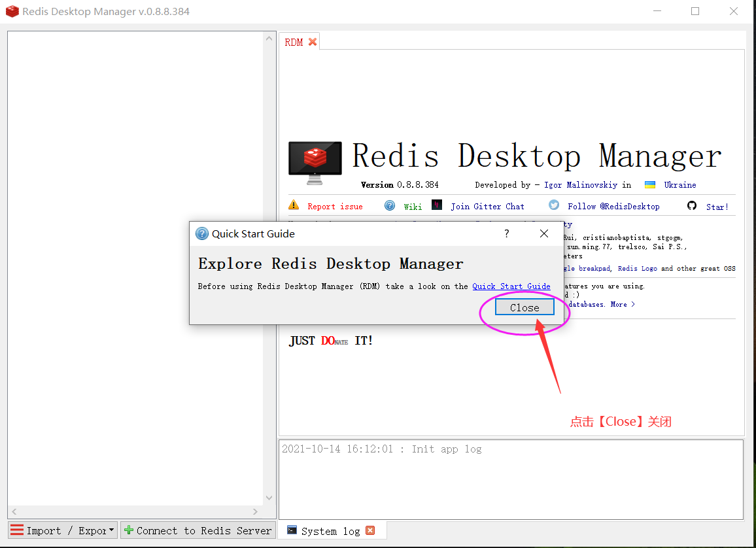Screen dimensions: 756x548
Task: Click Connect to Redis Server button
Action: 198,530
